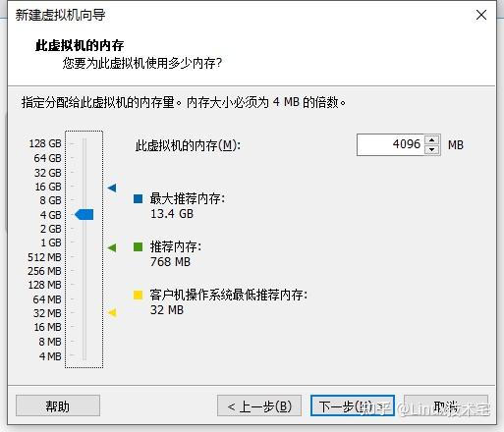Click the 512 MB slider label
Viewport: 504px width, 432px height.
tap(44, 257)
